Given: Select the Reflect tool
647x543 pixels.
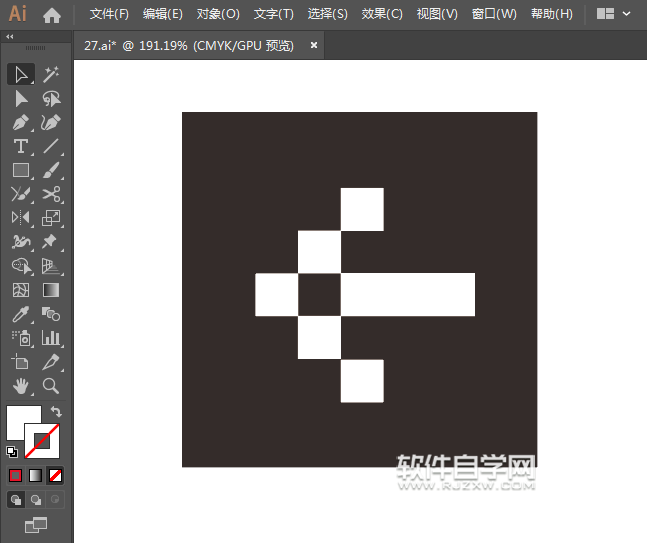Looking at the screenshot, I should (x=21, y=217).
